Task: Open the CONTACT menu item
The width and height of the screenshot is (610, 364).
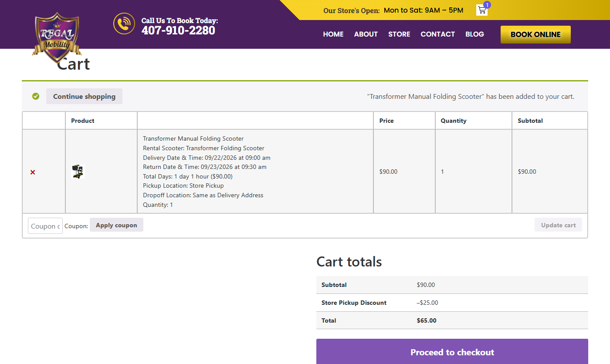Action: coord(437,34)
